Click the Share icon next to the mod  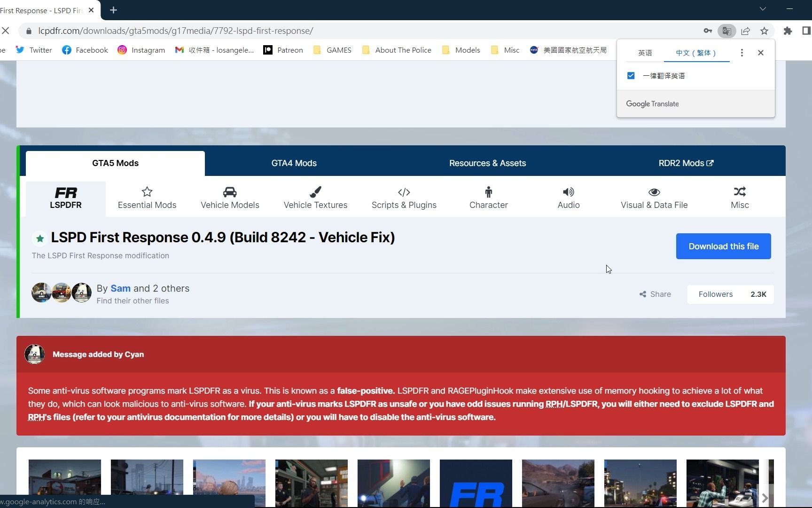point(642,294)
